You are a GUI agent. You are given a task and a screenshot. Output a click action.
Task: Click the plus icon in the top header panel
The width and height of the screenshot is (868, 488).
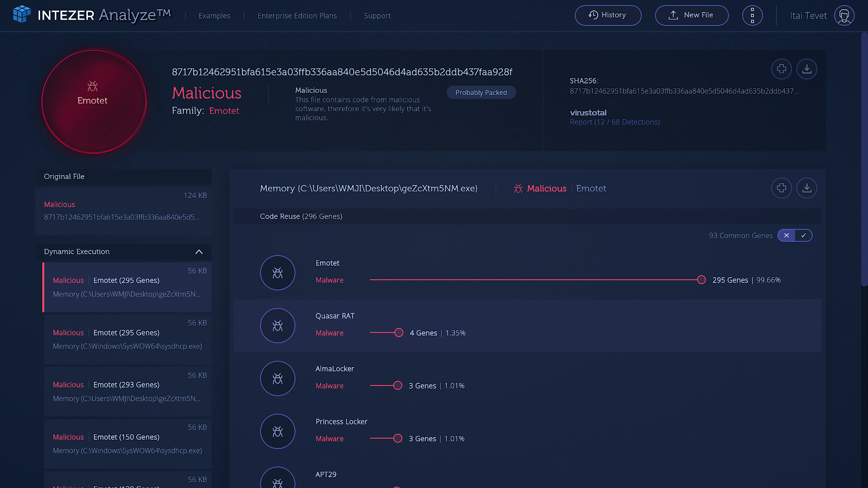coord(781,69)
